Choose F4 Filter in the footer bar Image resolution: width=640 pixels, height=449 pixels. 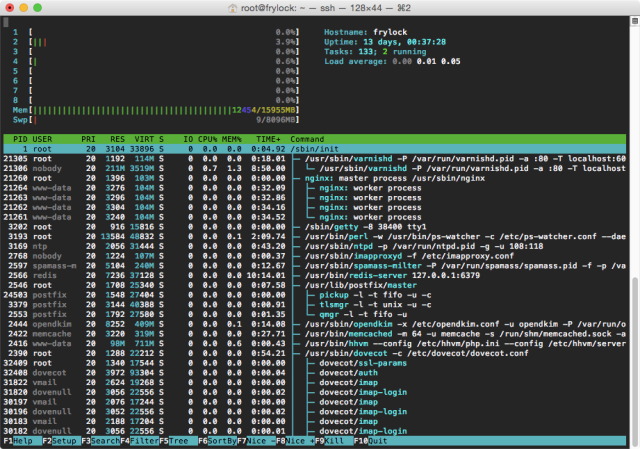pos(140,441)
